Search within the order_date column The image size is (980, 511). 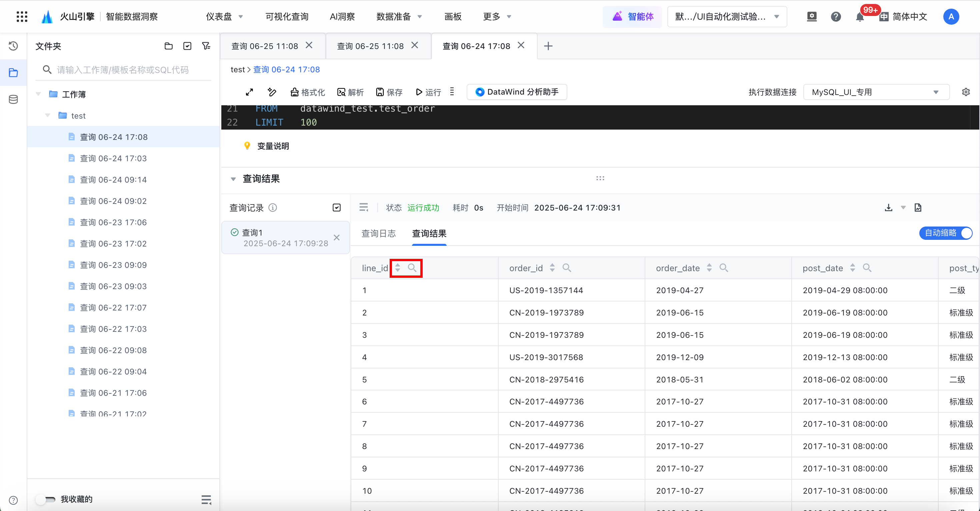pyautogui.click(x=724, y=268)
